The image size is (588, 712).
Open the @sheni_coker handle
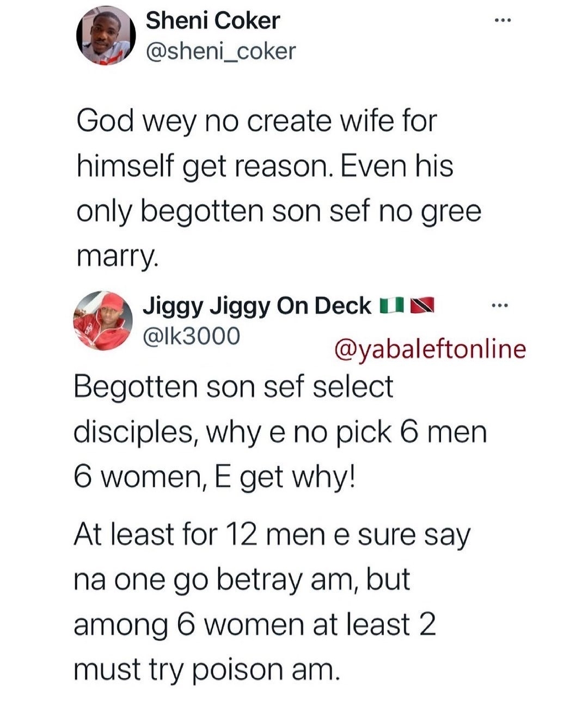220,51
